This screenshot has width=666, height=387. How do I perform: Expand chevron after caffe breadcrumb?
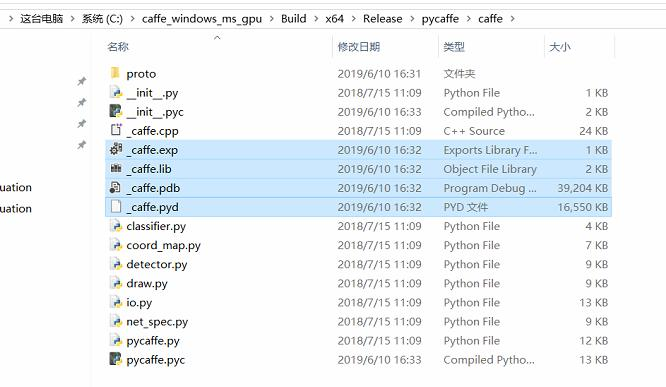point(513,19)
